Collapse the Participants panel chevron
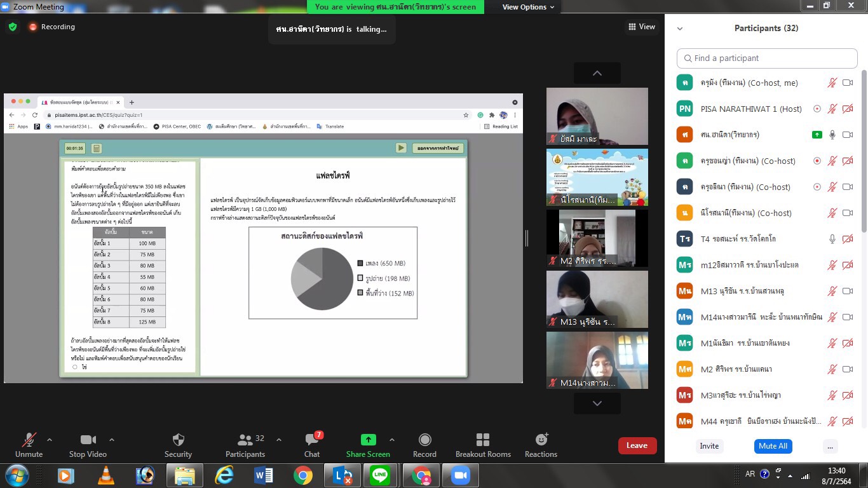Viewport: 868px width, 488px height. pyautogui.click(x=680, y=29)
